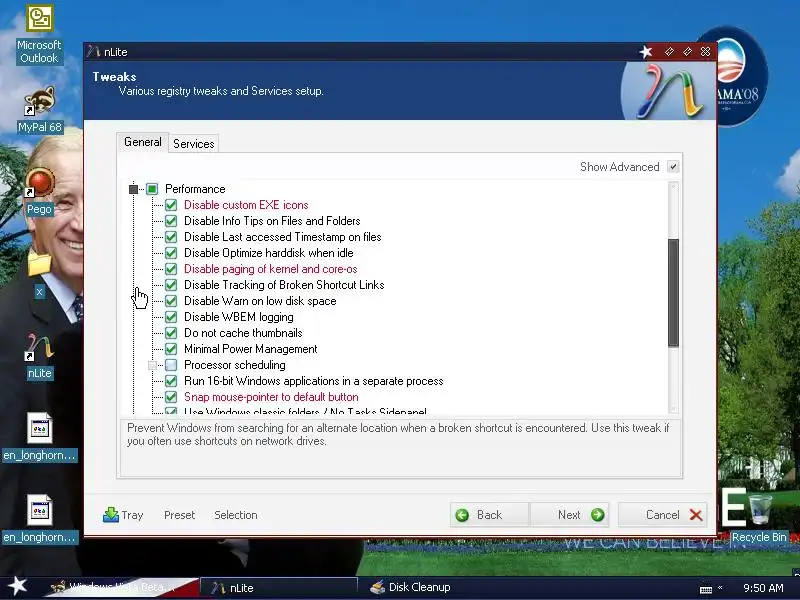Click the Tweaks heading in the banner
This screenshot has width=800, height=600.
pos(114,77)
